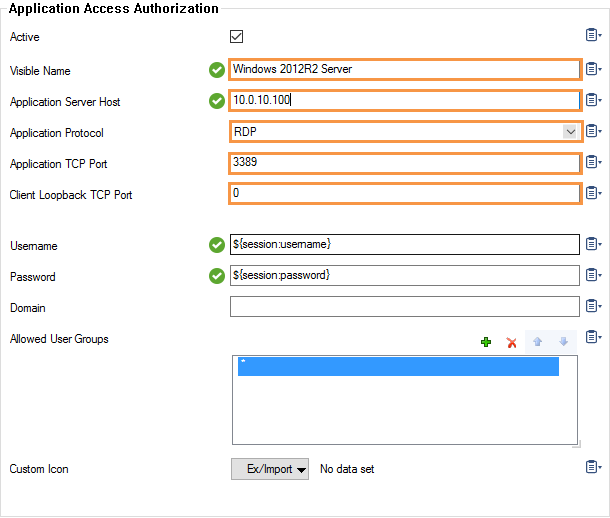The image size is (610, 518).
Task: Move selected group up with arrow icon
Action: click(538, 342)
